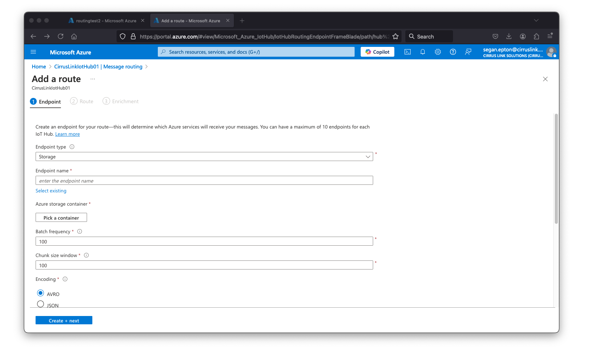The image size is (590, 364).
Task: Click the help question mark icon
Action: (453, 52)
